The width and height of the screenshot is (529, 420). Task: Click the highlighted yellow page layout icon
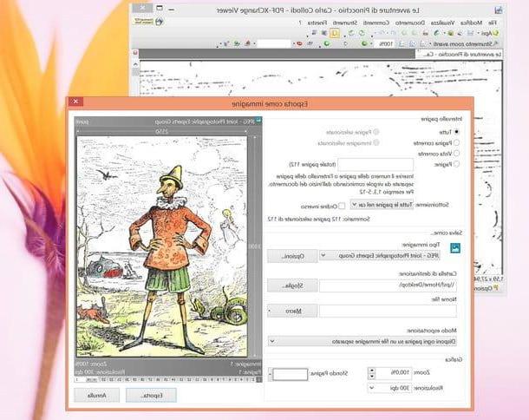point(335,33)
